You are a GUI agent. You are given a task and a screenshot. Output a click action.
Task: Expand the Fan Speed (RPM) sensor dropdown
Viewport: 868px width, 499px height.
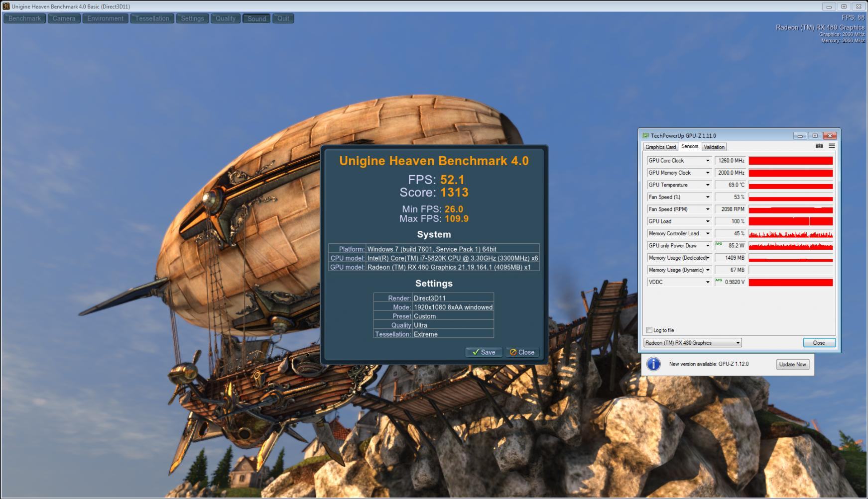(x=707, y=209)
